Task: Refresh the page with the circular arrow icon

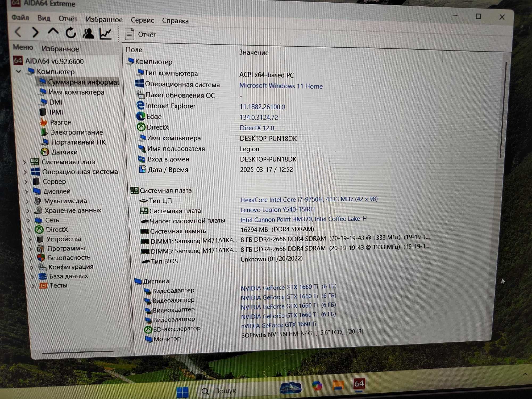Action: [71, 33]
